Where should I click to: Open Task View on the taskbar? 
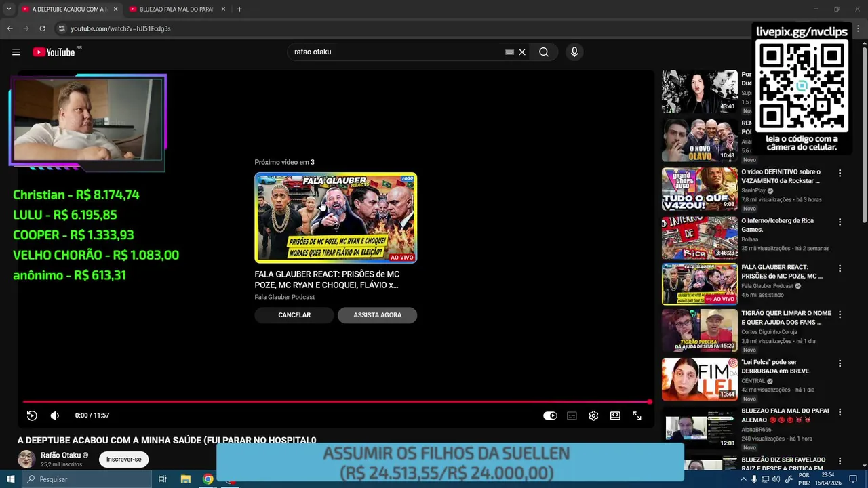(x=163, y=479)
